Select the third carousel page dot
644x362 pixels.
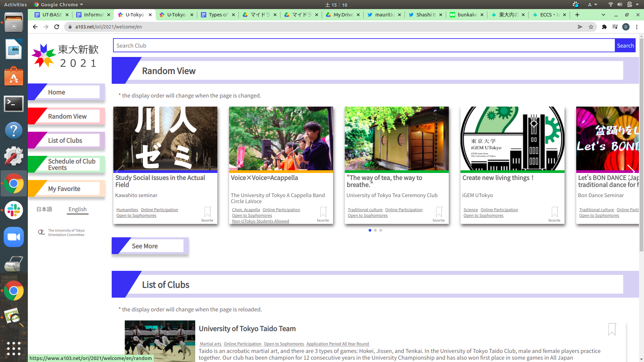point(381,230)
